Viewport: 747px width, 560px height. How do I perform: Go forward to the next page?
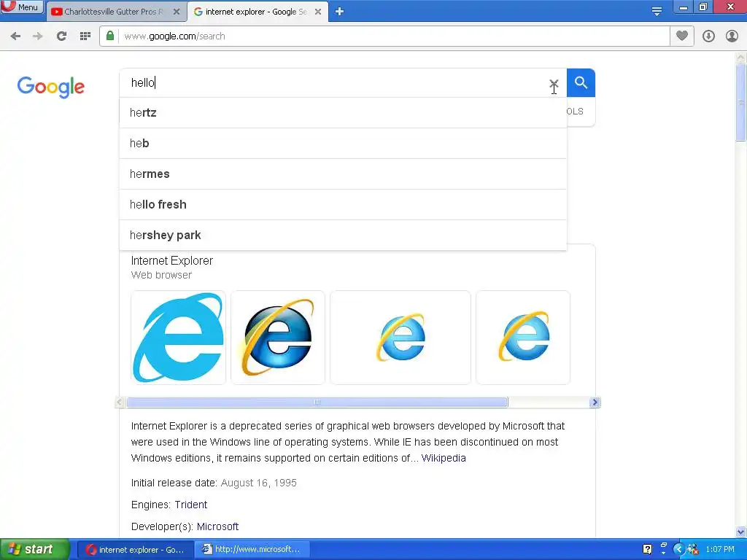pos(38,36)
